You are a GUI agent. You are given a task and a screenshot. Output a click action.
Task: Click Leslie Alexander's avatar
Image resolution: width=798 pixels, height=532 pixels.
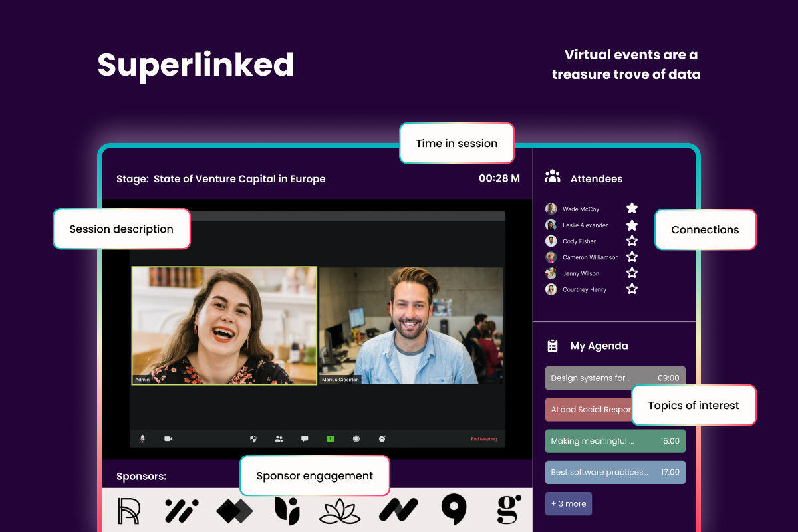[551, 225]
